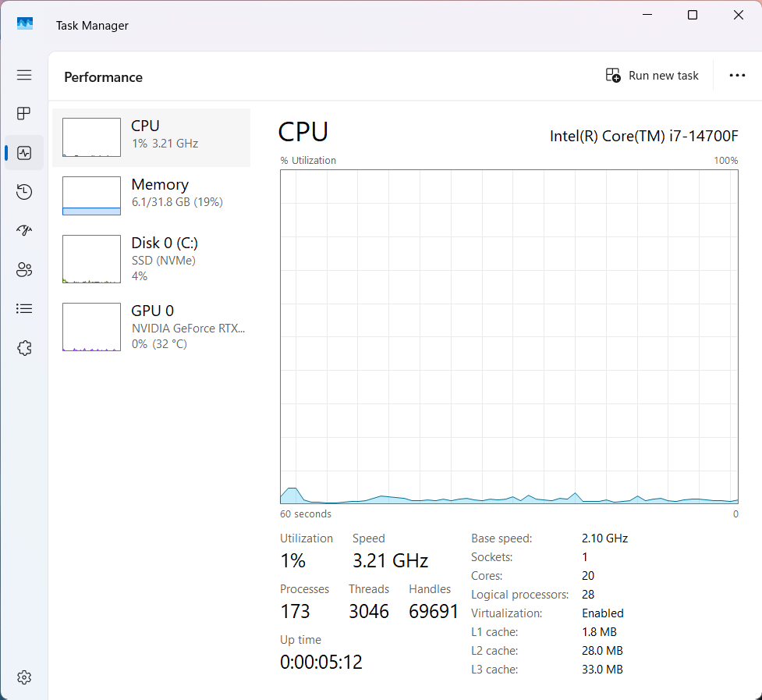Image resolution: width=762 pixels, height=700 pixels.
Task: Click the GPU 0 mini graph thumbnail
Action: pyautogui.click(x=91, y=327)
